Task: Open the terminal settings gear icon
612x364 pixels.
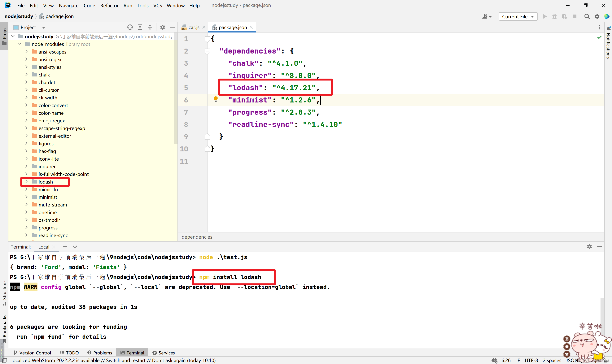Action: pyautogui.click(x=589, y=247)
